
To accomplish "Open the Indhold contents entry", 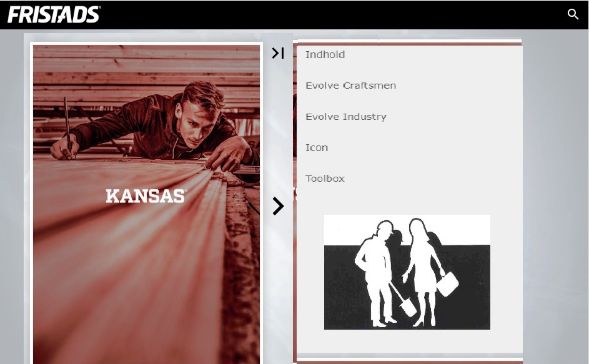I will point(325,55).
